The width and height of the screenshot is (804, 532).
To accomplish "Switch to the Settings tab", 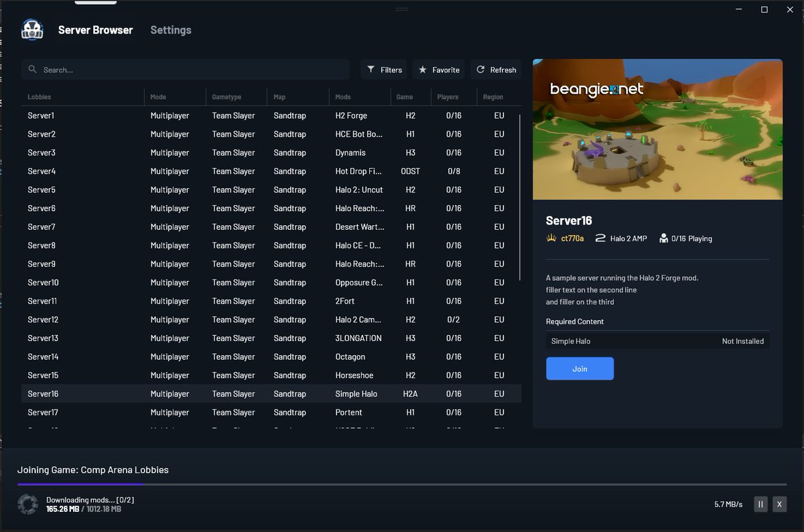I will coord(171,30).
